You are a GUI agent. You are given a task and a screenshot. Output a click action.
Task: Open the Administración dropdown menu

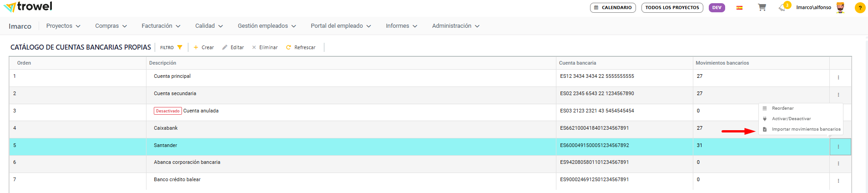(x=455, y=26)
